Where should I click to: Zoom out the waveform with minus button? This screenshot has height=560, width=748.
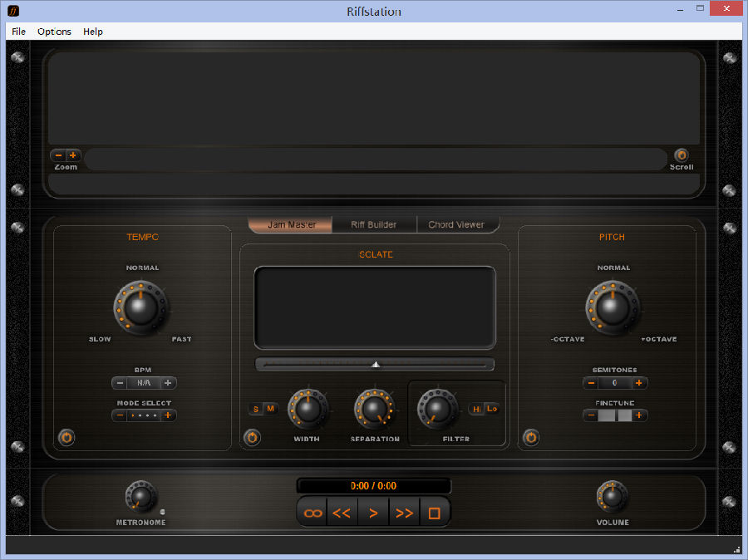click(59, 155)
